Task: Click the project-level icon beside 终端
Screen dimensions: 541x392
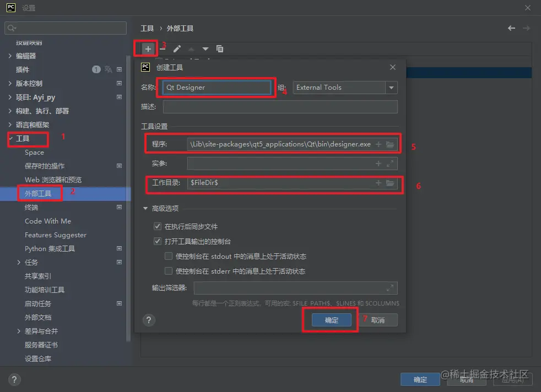Action: (x=120, y=207)
